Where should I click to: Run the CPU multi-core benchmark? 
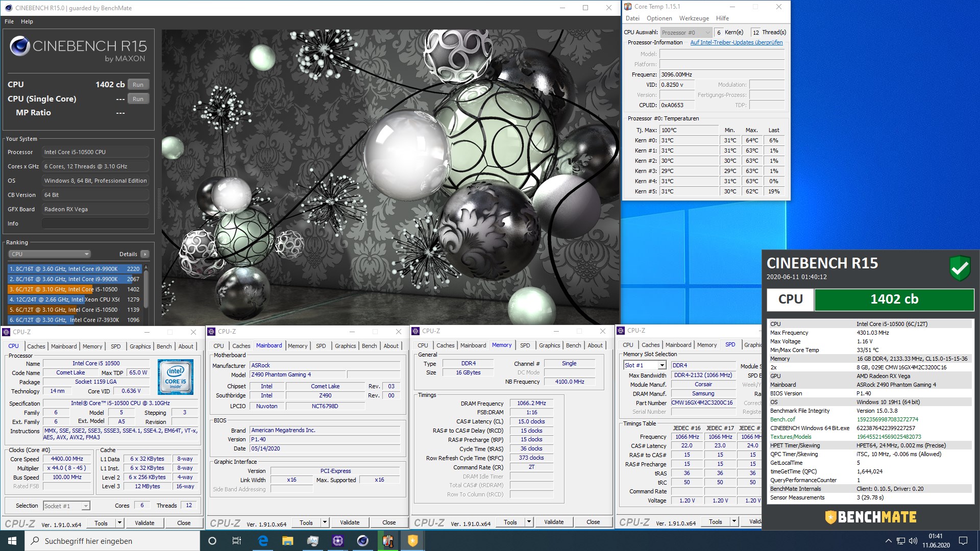click(x=138, y=85)
